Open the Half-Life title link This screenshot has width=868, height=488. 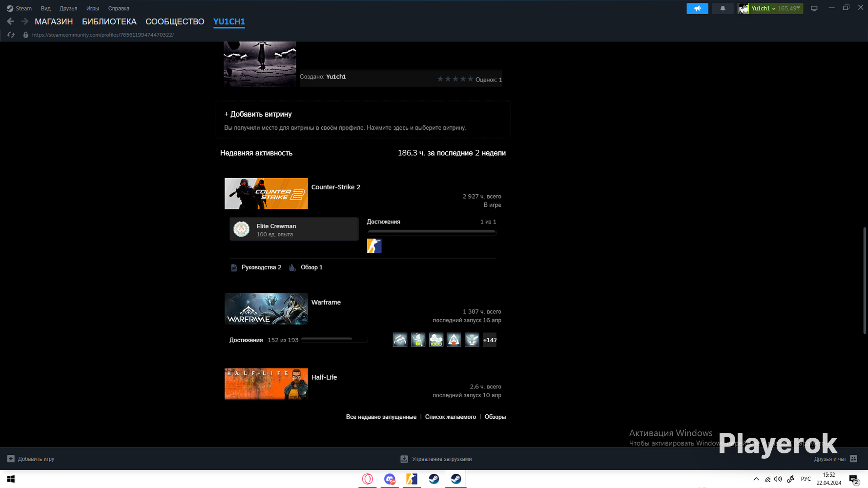coord(324,377)
